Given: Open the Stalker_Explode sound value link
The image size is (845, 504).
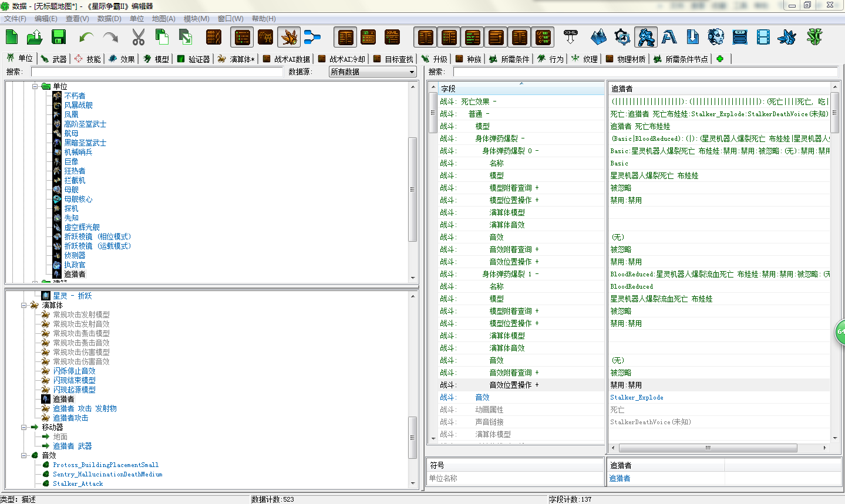Looking at the screenshot, I should (x=637, y=397).
